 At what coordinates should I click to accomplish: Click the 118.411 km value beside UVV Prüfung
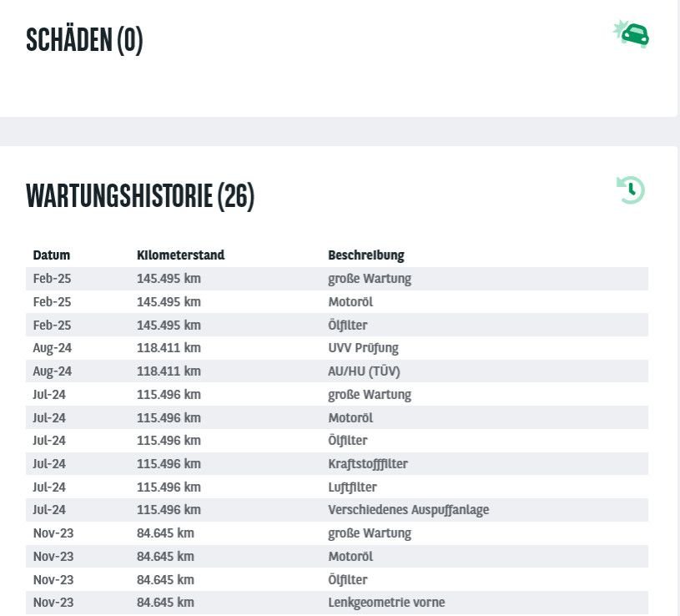169,348
